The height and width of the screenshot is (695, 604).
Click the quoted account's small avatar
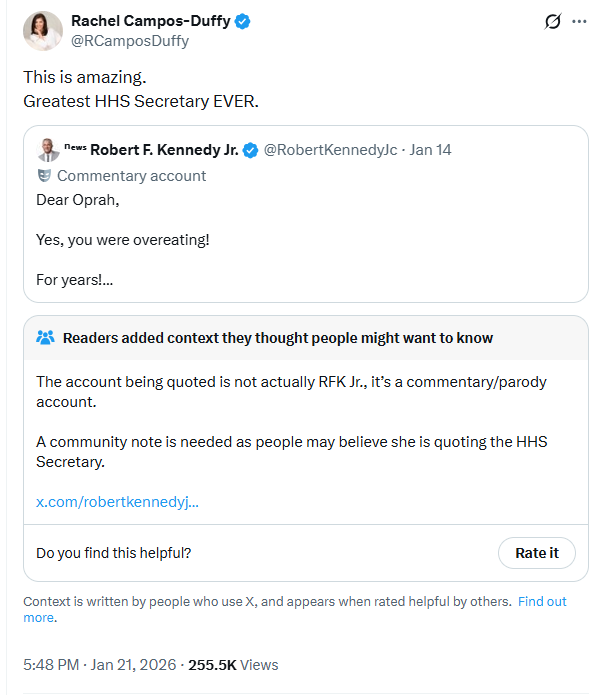point(47,150)
